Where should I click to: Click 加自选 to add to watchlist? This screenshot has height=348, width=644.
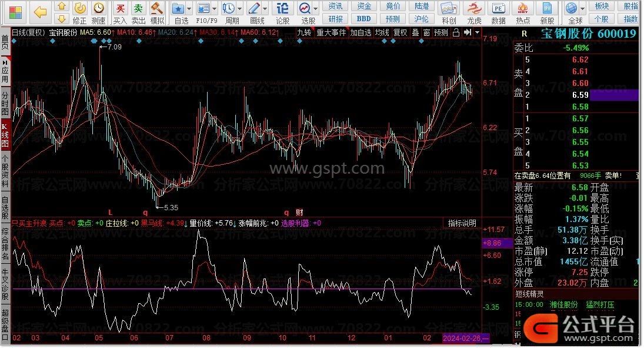[x=361, y=32]
